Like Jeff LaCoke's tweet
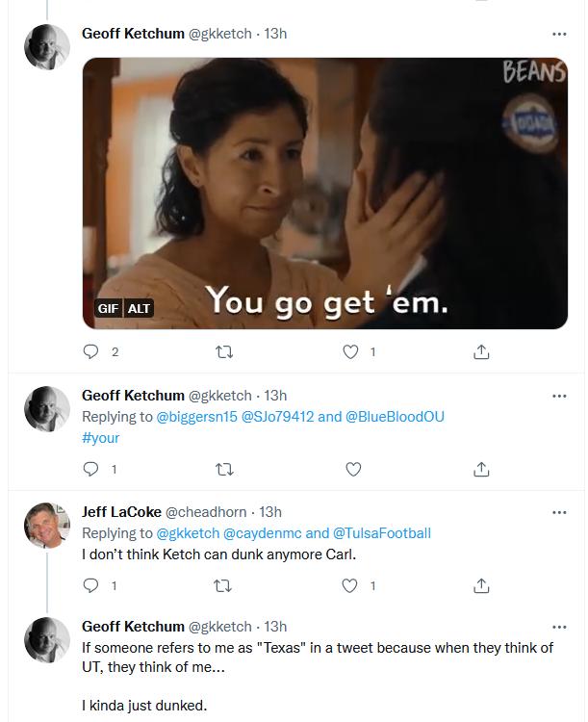Viewport: 588px width, 722px height. pos(351,585)
